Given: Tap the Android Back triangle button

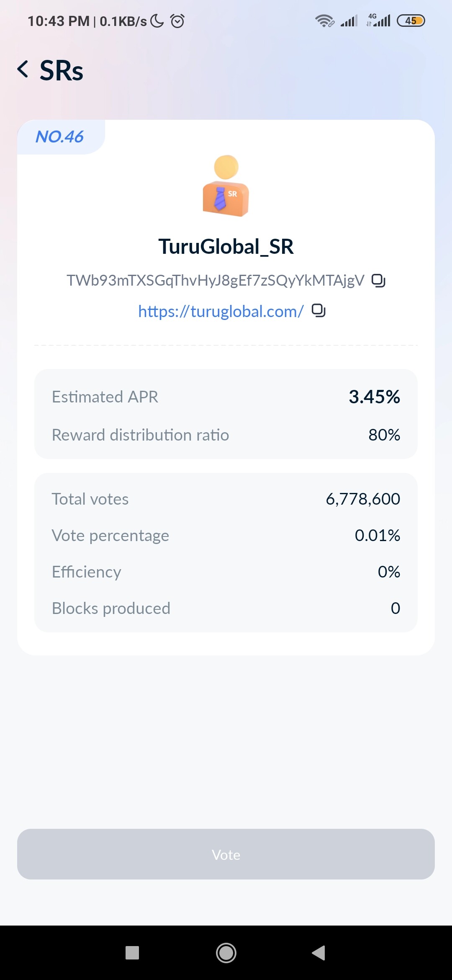Looking at the screenshot, I should pyautogui.click(x=319, y=953).
